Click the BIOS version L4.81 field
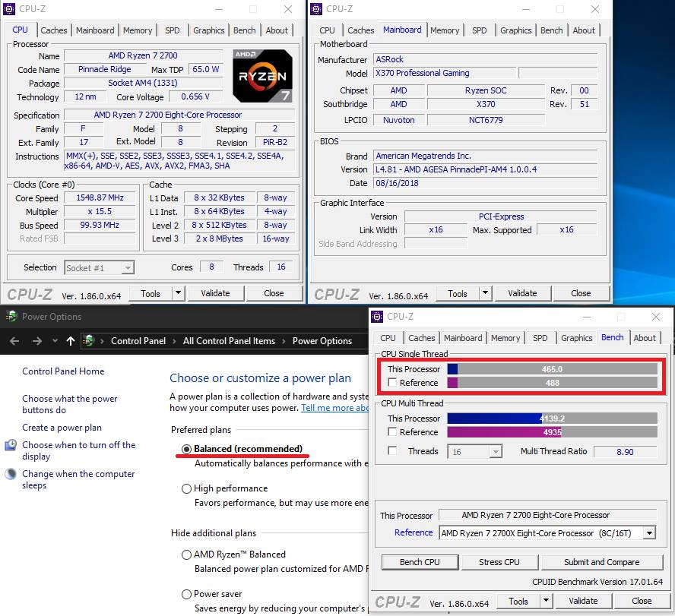The width and height of the screenshot is (675, 616). click(x=485, y=169)
